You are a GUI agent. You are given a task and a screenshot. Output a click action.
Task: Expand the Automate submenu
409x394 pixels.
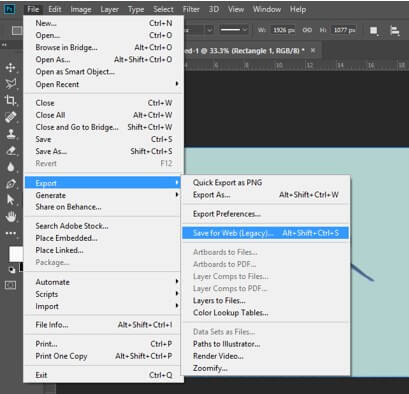(x=104, y=282)
